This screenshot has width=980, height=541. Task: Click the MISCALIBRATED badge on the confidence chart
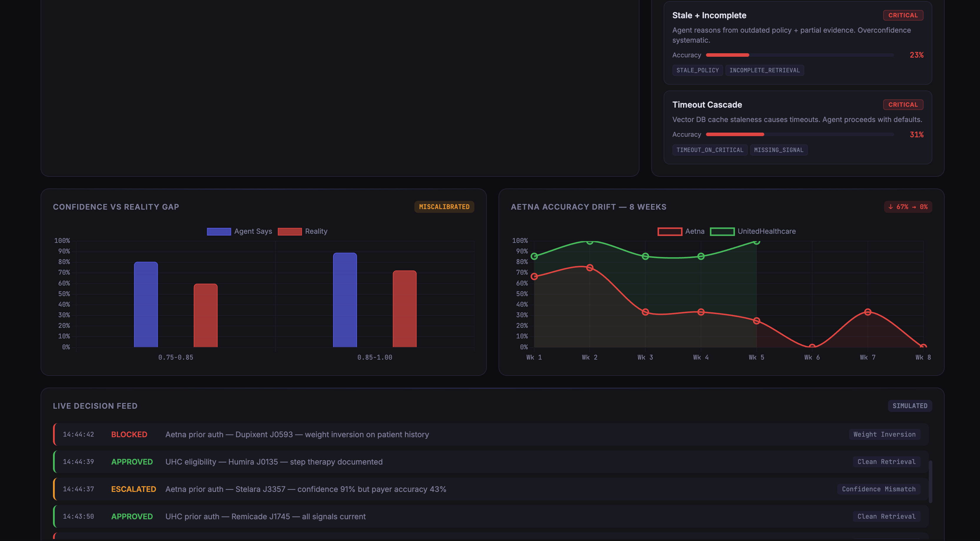tap(444, 206)
